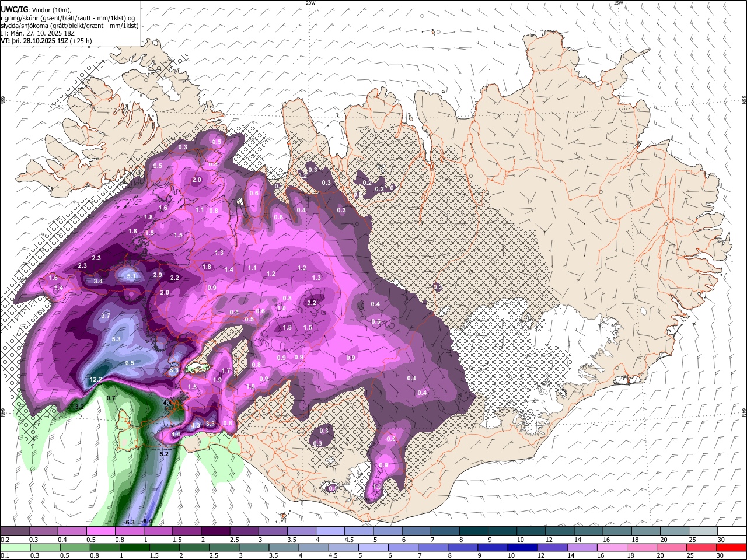Select the 0.7 value in the green area
Viewport: 747px width, 560px height.
(111, 398)
